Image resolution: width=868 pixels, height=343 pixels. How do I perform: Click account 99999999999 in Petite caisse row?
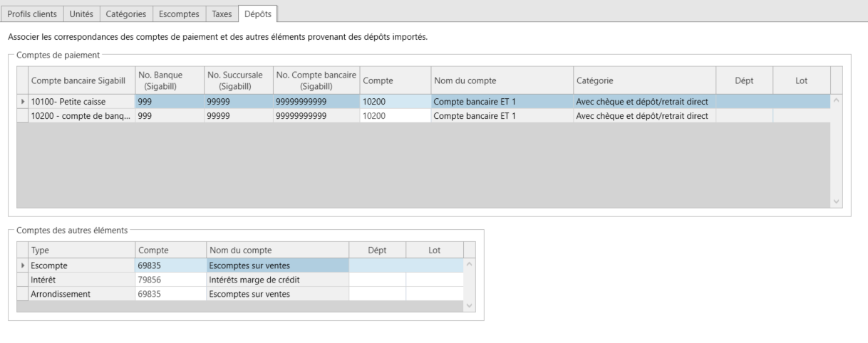coord(317,102)
